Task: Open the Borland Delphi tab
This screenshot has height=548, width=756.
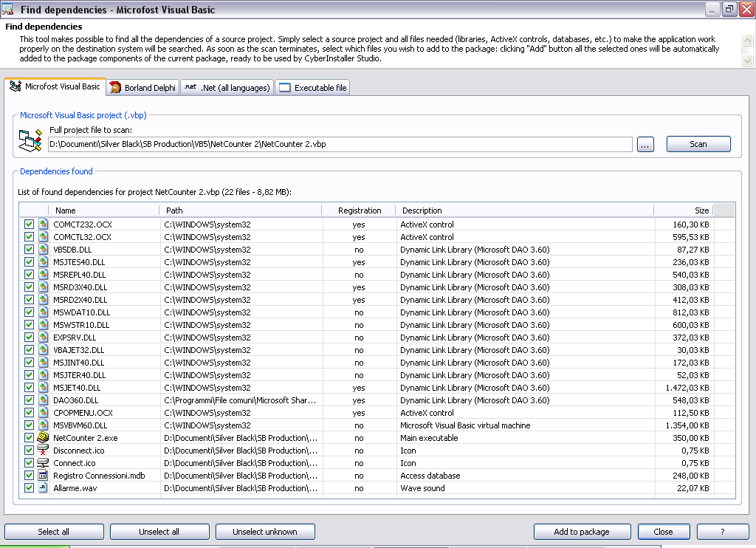Action: (142, 88)
